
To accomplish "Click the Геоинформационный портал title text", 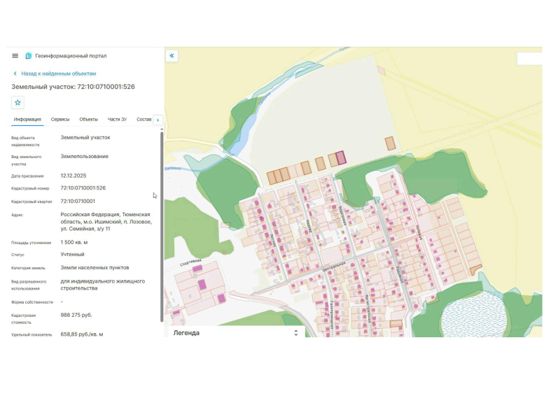I will [71, 56].
